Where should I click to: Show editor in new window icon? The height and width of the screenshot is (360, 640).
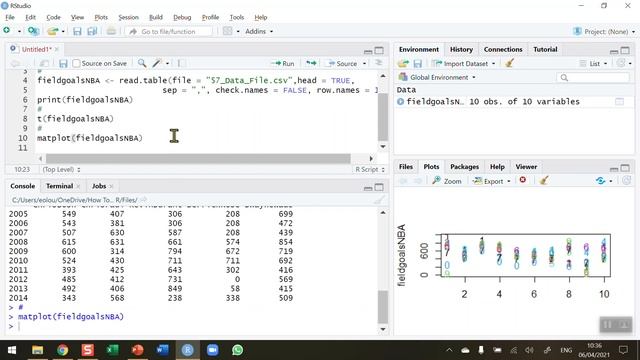click(44, 64)
